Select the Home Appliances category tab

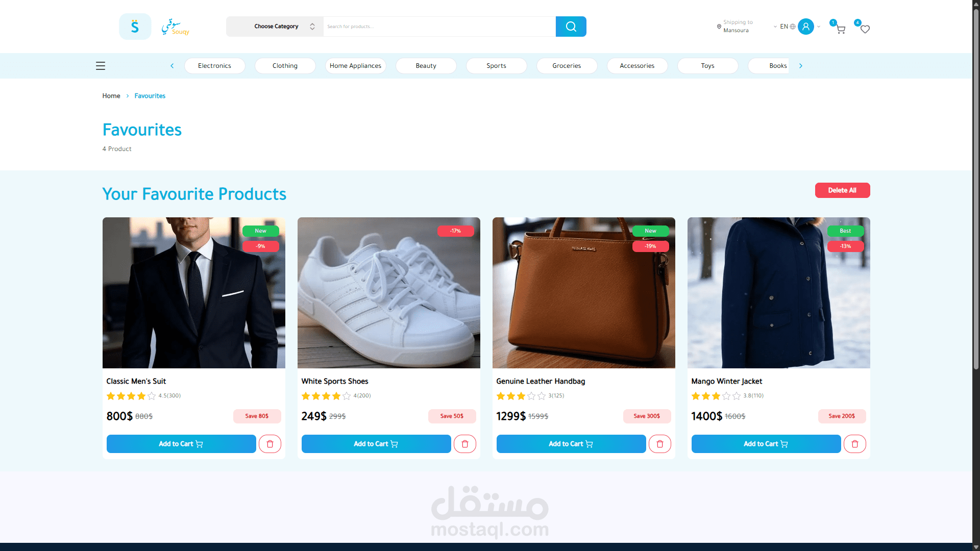click(355, 66)
